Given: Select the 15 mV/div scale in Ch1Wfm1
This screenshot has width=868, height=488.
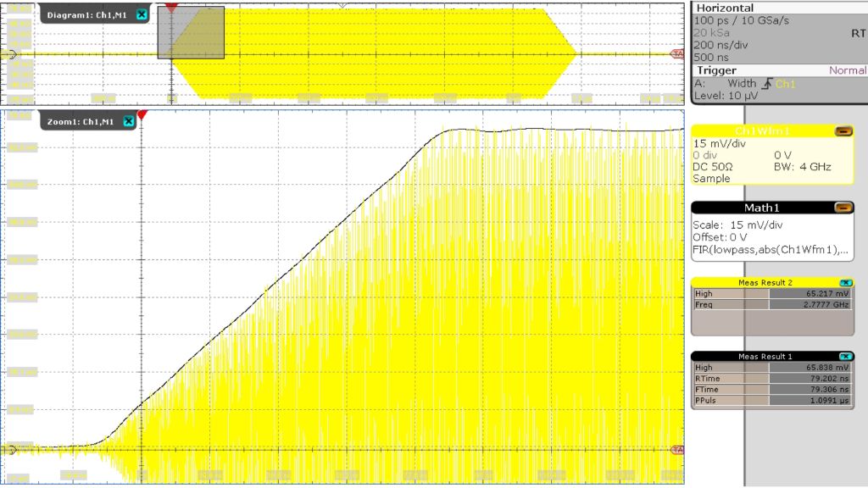Looking at the screenshot, I should [722, 144].
